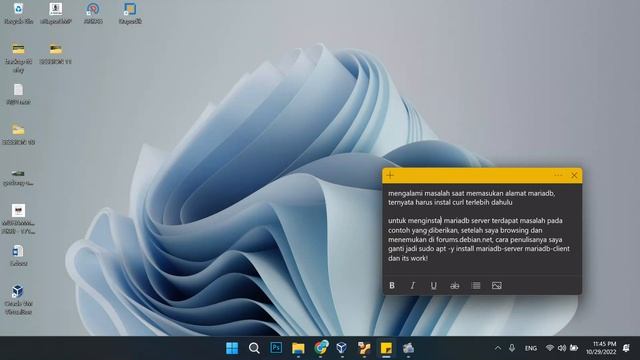Show hidden system tray icons

coord(498,348)
